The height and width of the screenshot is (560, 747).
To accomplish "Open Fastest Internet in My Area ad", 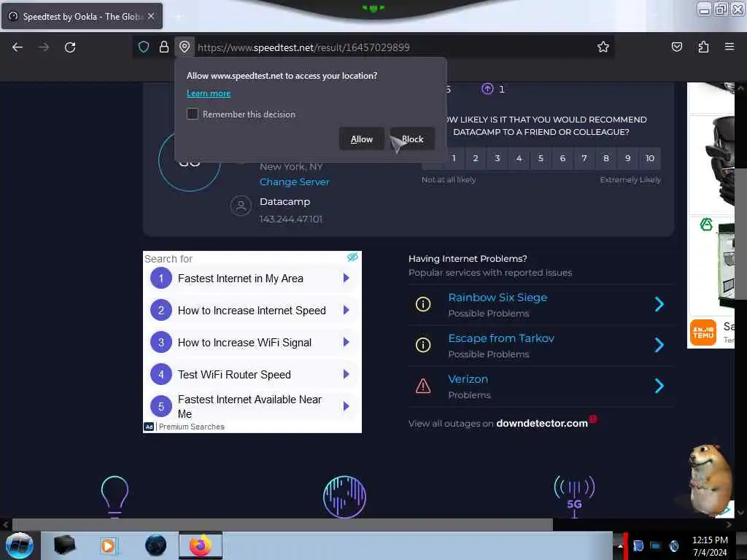I will (252, 278).
